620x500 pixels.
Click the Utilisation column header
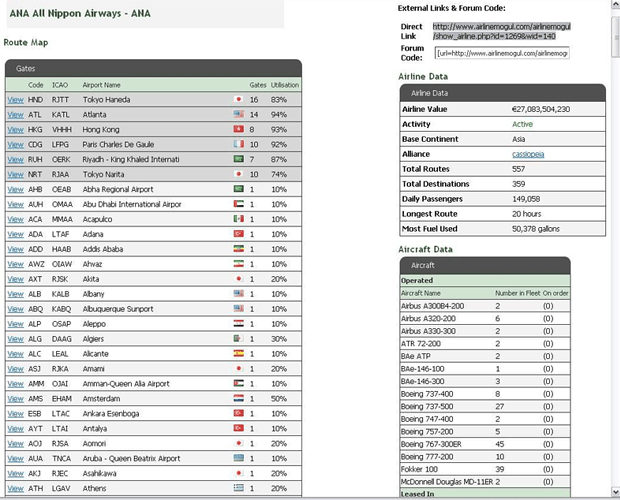coord(285,85)
